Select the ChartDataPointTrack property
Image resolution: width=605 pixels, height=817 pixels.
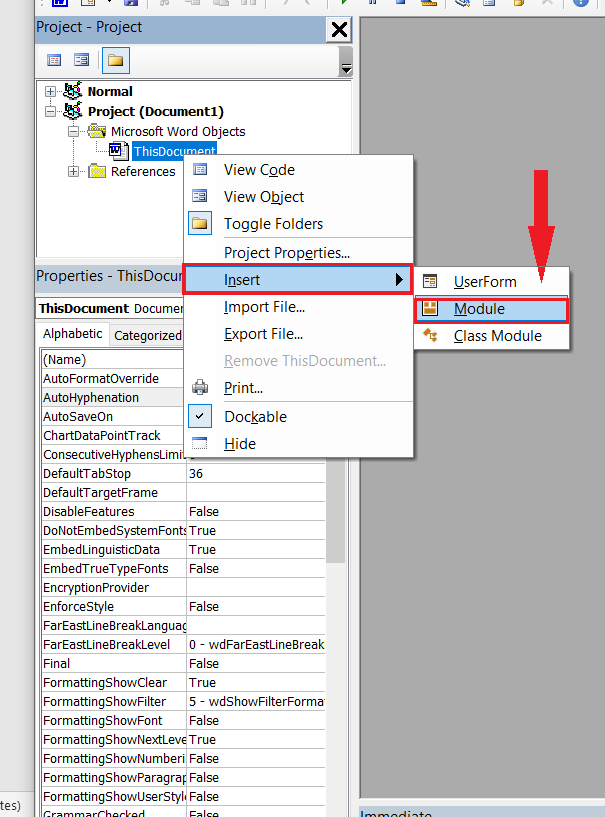coord(112,436)
